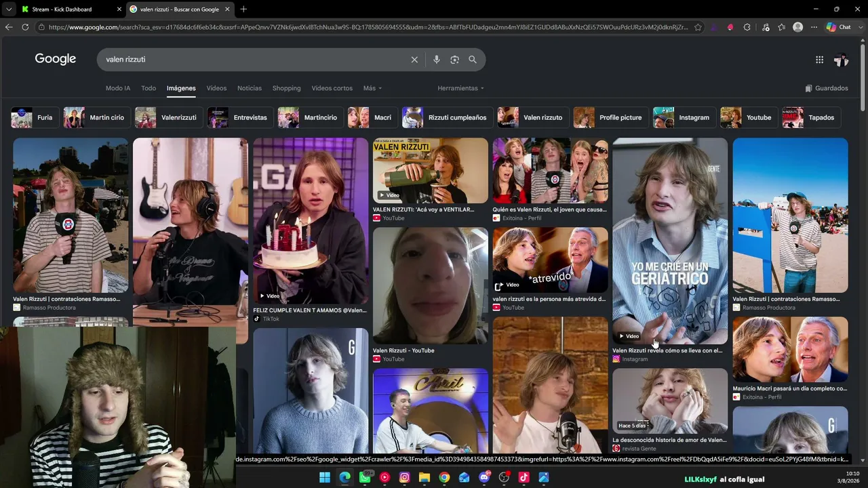Viewport: 868px width, 488px height.
Task: Open 'Valen Rizzuti - YouTube' result link
Action: point(403,350)
